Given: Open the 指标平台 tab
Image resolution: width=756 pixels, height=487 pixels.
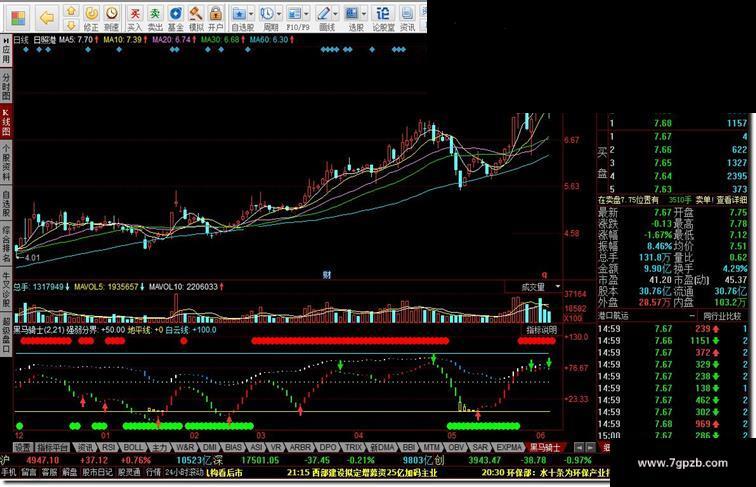Looking at the screenshot, I should [x=53, y=448].
